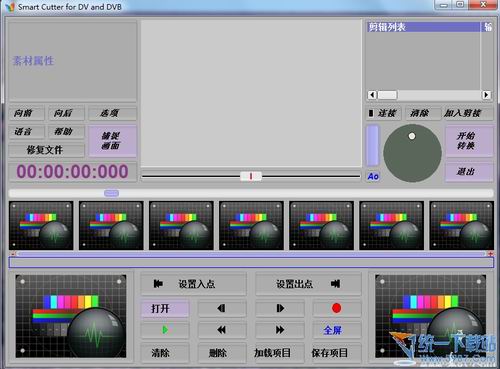Click the 00:00:00:000 timecode display

[x=73, y=172]
